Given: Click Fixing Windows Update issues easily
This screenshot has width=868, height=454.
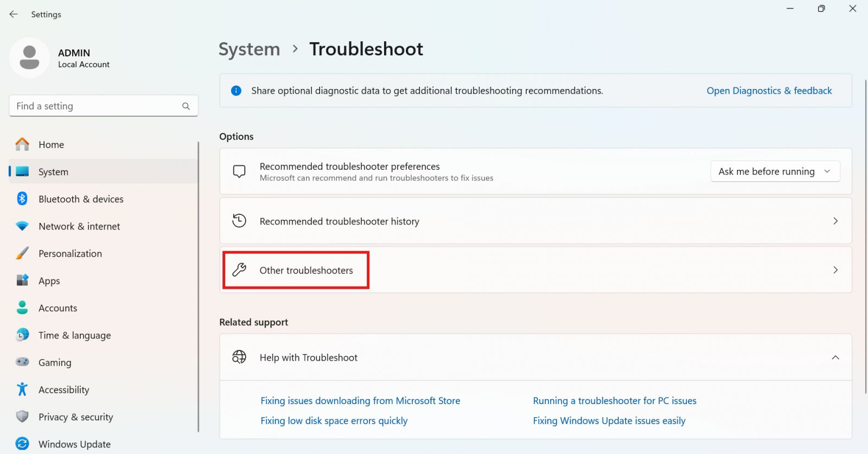Looking at the screenshot, I should coord(609,420).
